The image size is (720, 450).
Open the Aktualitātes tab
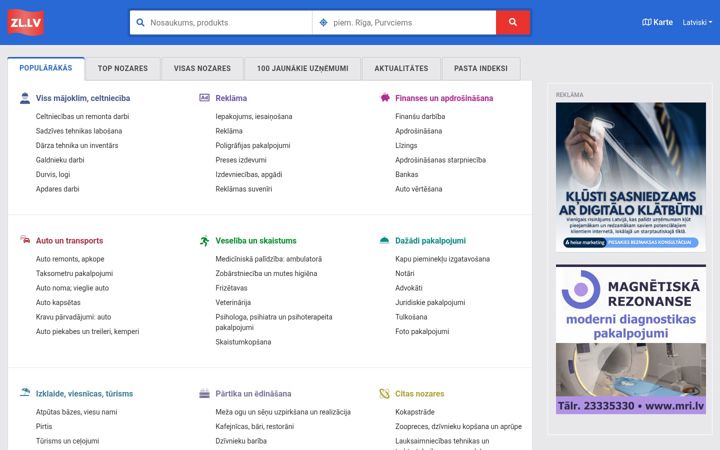[401, 68]
